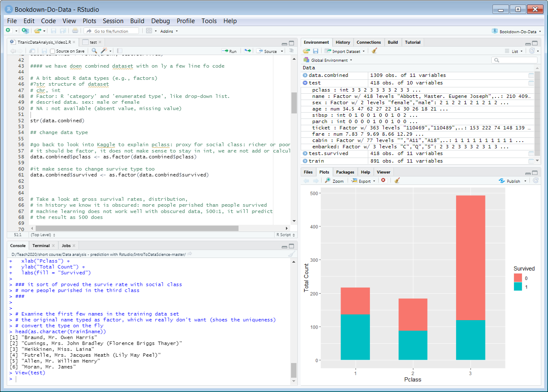The width and height of the screenshot is (548, 392).
Task: Open the Export plot dropdown
Action: (x=364, y=181)
